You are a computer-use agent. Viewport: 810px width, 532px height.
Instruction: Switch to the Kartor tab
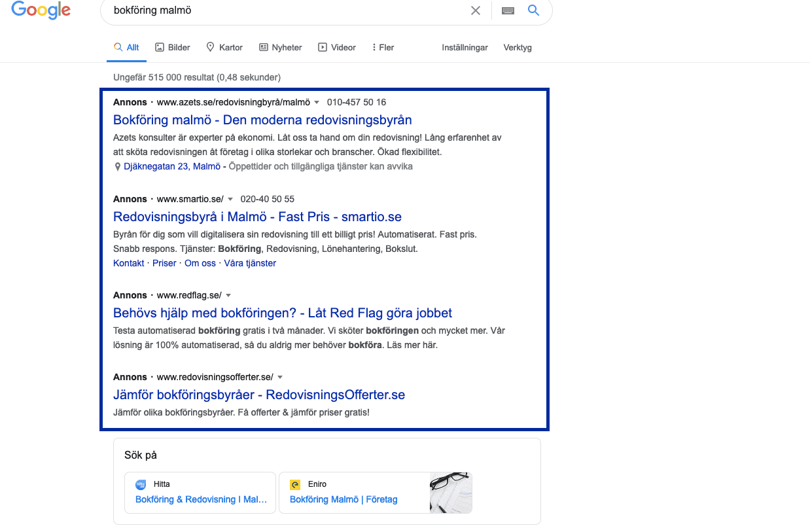pyautogui.click(x=224, y=47)
